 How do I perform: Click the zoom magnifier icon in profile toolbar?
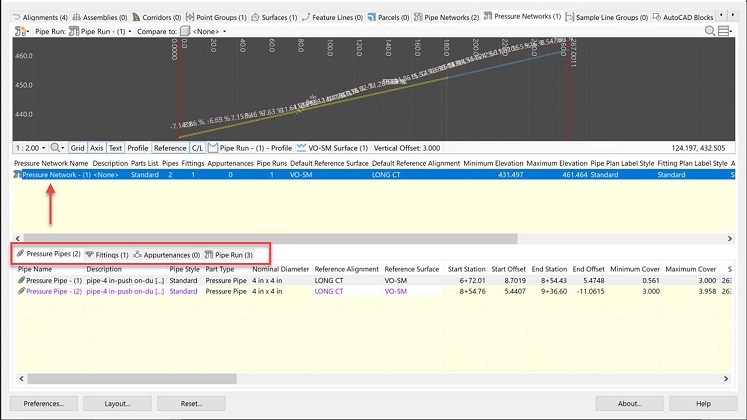pyautogui.click(x=56, y=148)
